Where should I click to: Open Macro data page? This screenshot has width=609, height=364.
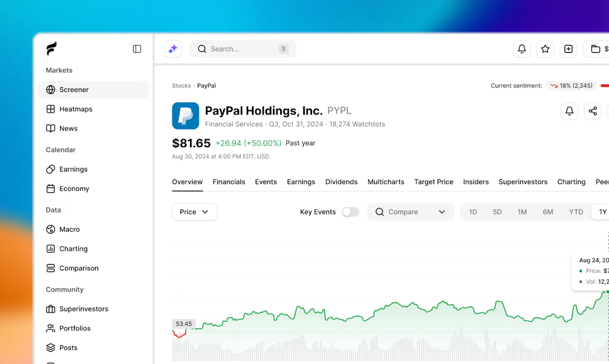pyautogui.click(x=93, y=229)
